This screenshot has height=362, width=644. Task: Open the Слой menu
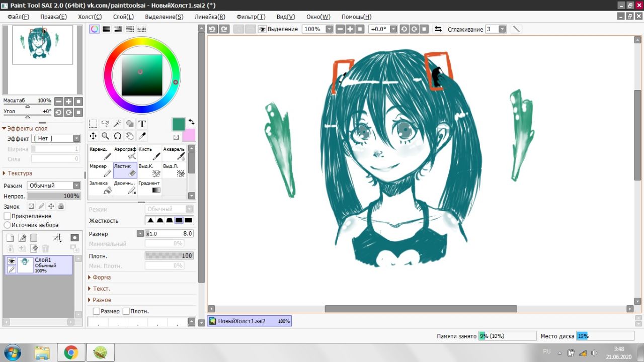pos(123,17)
